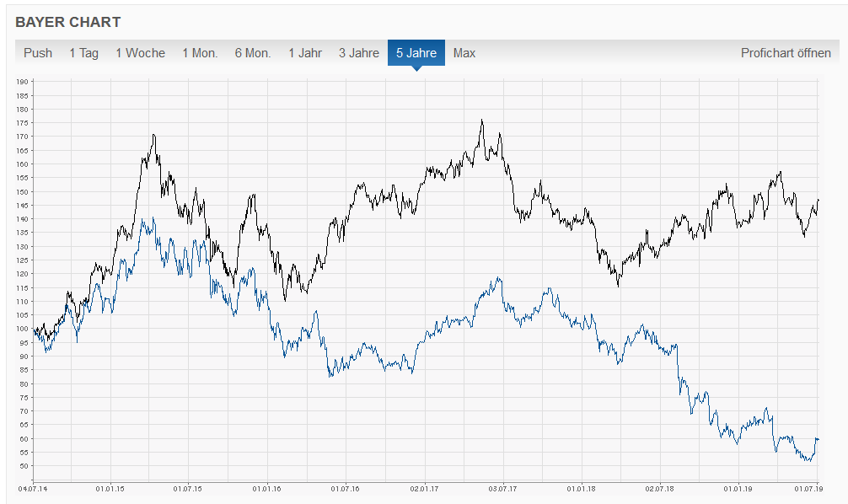Switch to the 1 Woche timeframe

pyautogui.click(x=140, y=53)
